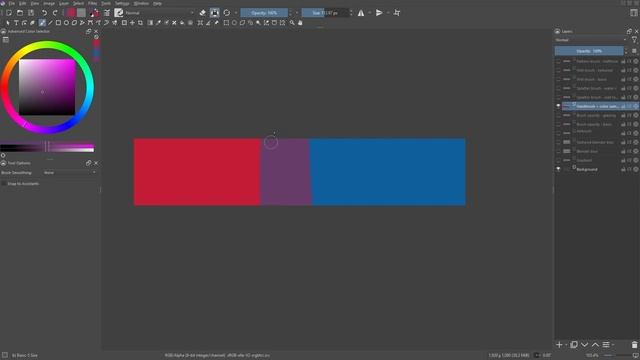Open the Settings menu
The width and height of the screenshot is (640, 360).
point(122,3)
